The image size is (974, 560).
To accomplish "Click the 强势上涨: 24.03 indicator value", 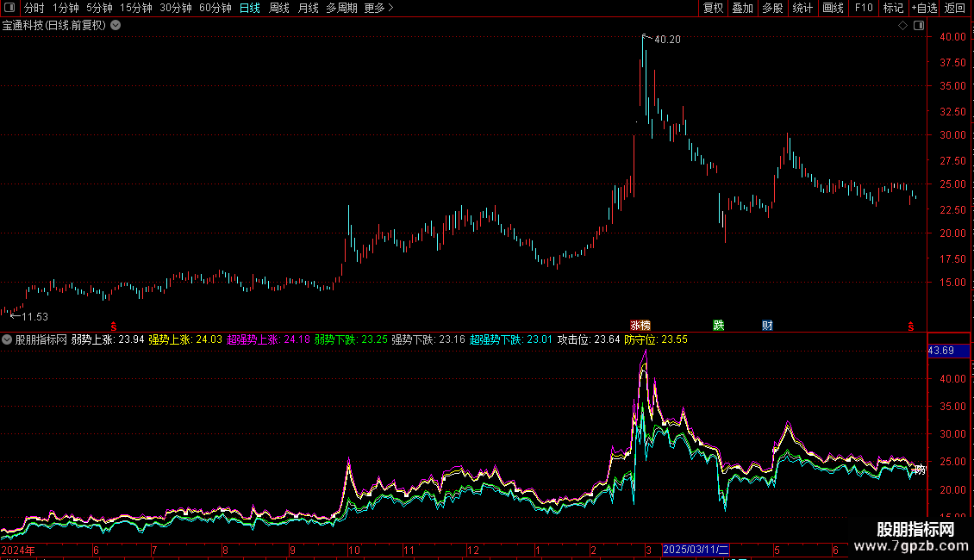I will (x=185, y=339).
